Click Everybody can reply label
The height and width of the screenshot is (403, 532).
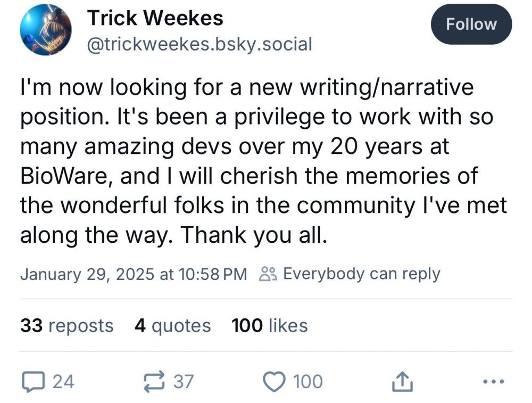[x=361, y=274]
